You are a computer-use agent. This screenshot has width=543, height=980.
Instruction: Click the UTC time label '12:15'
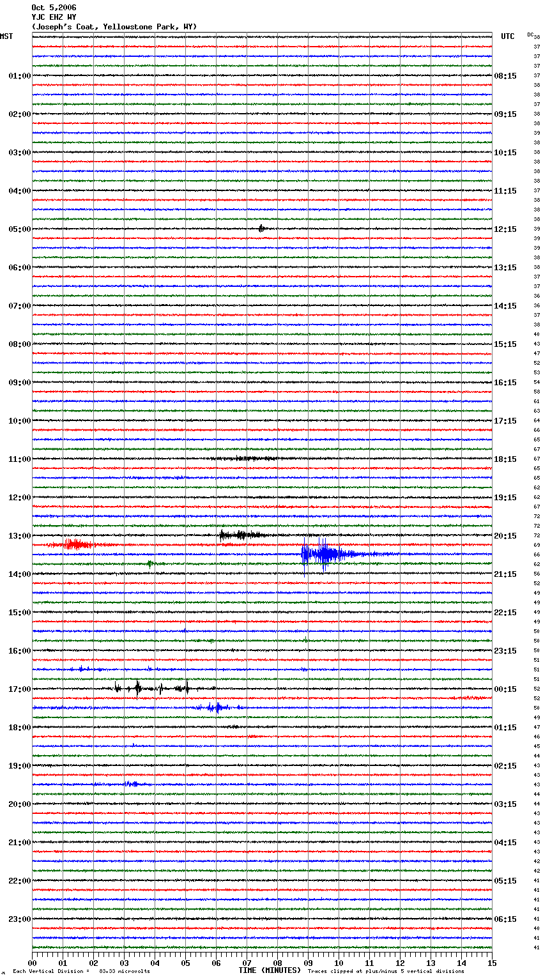coord(505,229)
